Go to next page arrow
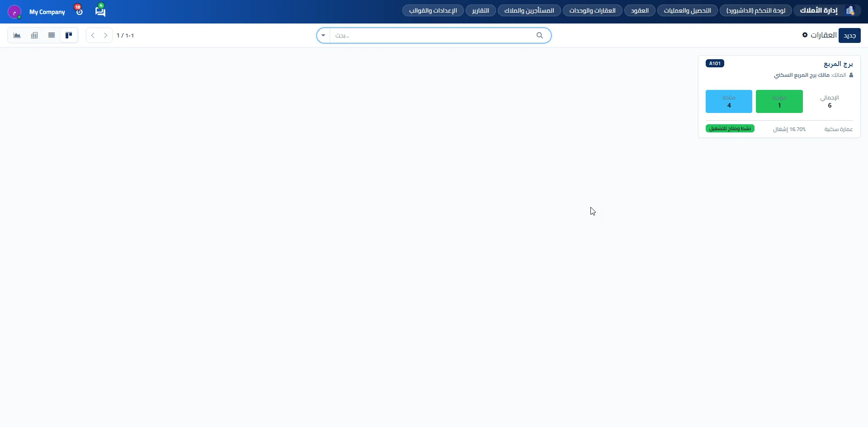 106,35
